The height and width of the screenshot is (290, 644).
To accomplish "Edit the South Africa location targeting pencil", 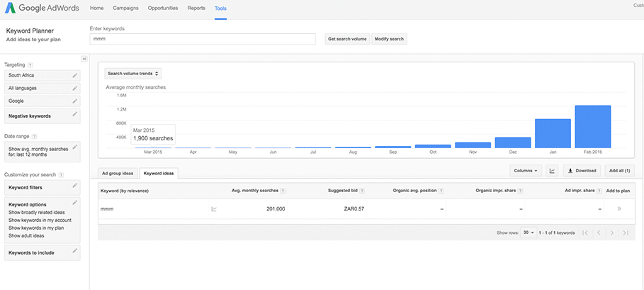I will tap(74, 74).
